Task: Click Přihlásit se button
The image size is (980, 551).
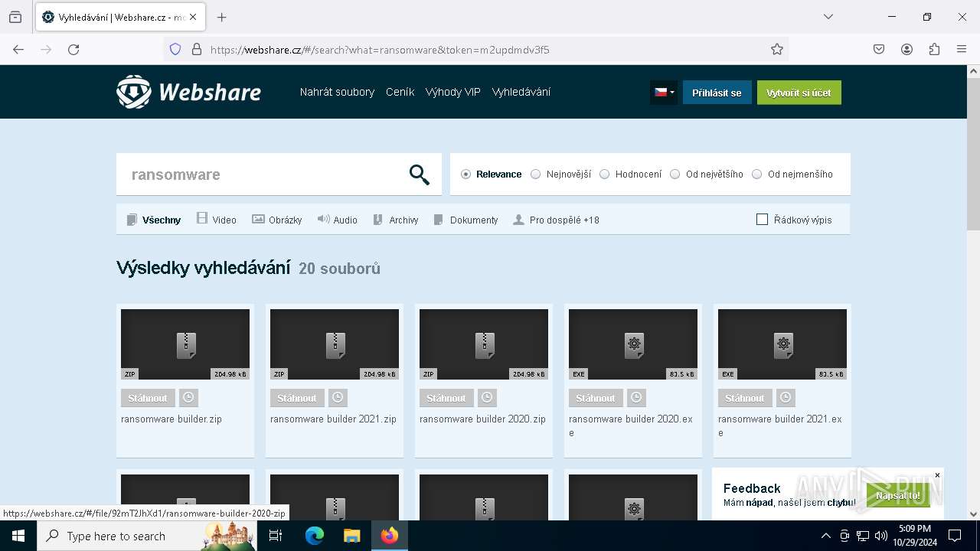Action: click(717, 93)
